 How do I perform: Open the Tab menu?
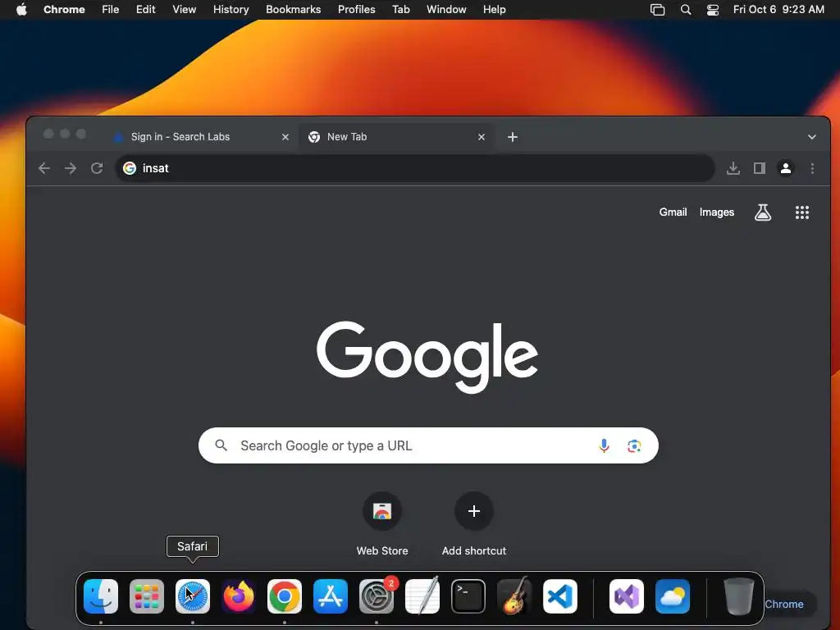pos(400,9)
